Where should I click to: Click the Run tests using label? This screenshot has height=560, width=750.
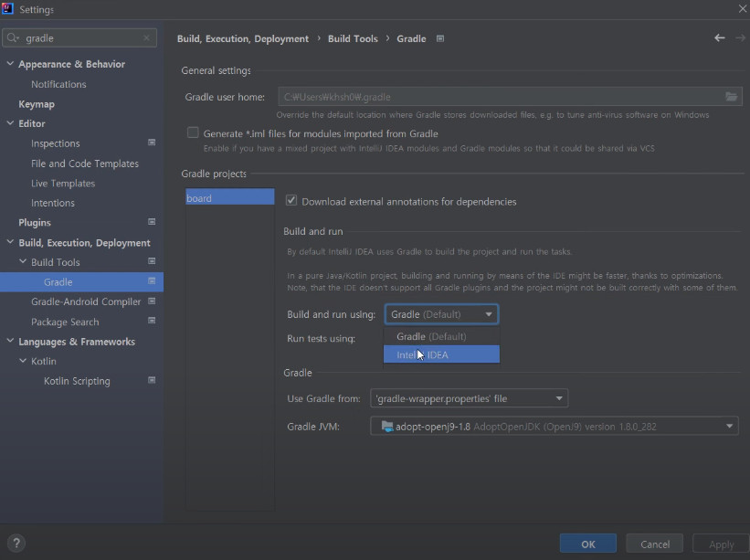click(x=321, y=339)
